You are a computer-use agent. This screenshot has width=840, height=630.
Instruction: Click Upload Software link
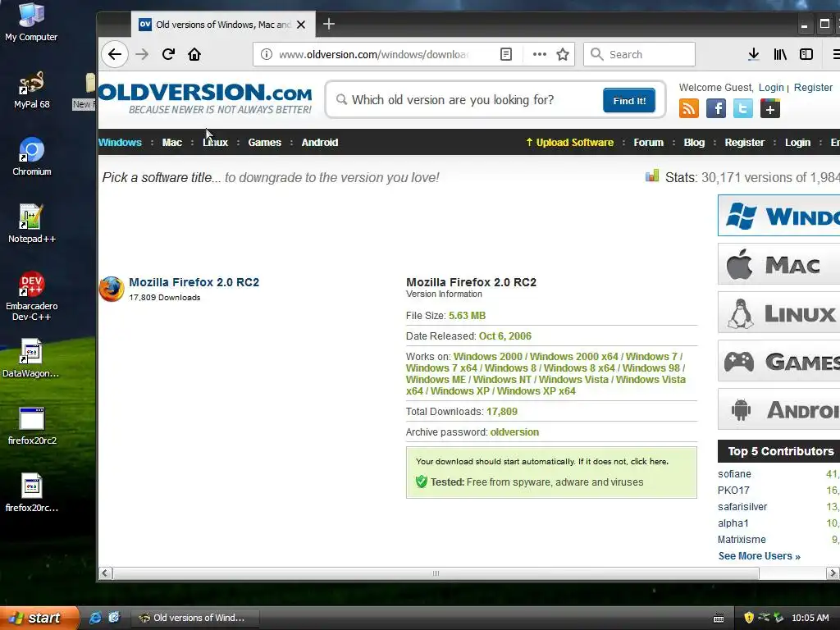[x=569, y=143]
